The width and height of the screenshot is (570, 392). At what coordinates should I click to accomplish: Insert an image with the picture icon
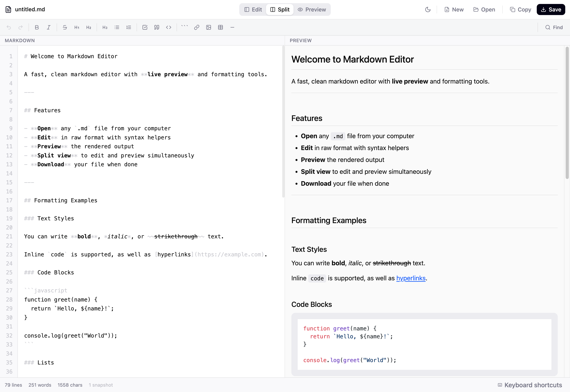[x=209, y=27]
